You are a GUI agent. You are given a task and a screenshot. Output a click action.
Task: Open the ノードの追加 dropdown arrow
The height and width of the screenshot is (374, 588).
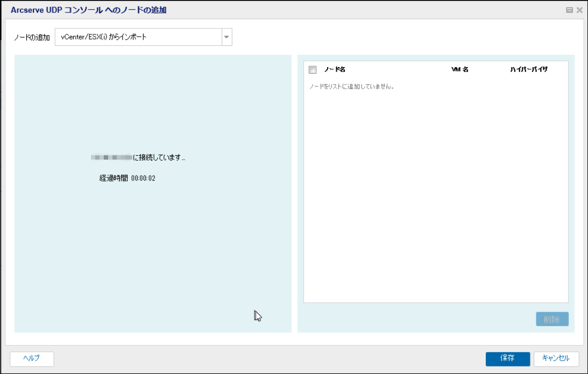(226, 37)
